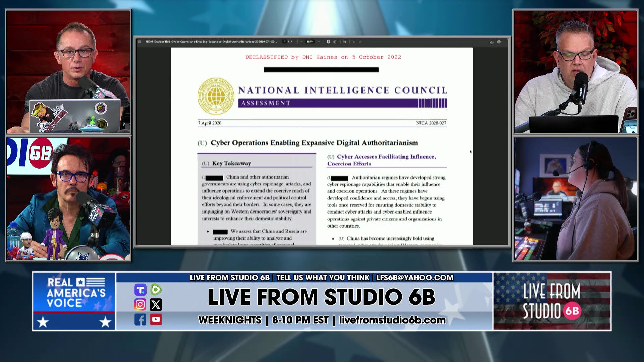Screen dimensions: 644x362
Task: Click the YouTube icon on the banner
Action: pos(156,320)
